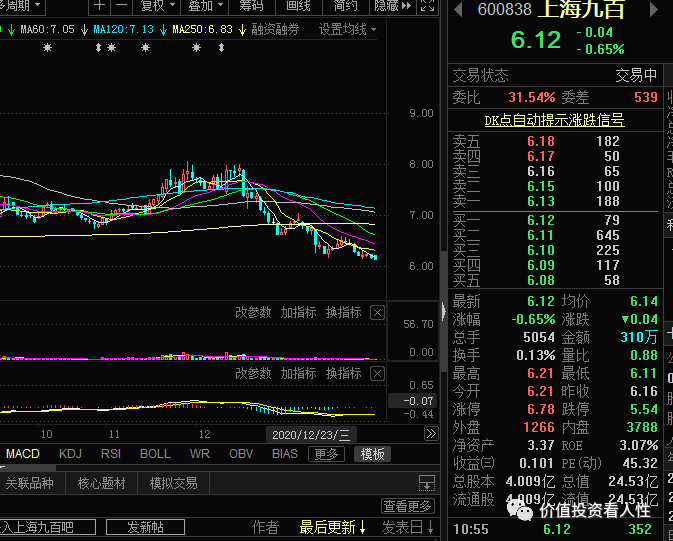The width and height of the screenshot is (673, 541).
Task: Open 更多 indicators button
Action: click(326, 454)
